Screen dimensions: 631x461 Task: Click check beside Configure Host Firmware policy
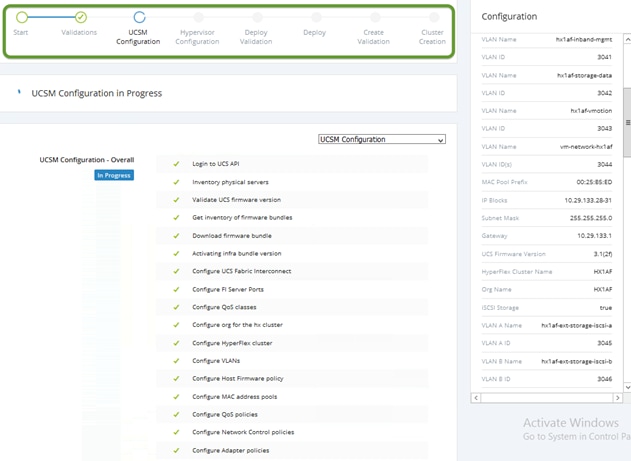(x=176, y=379)
